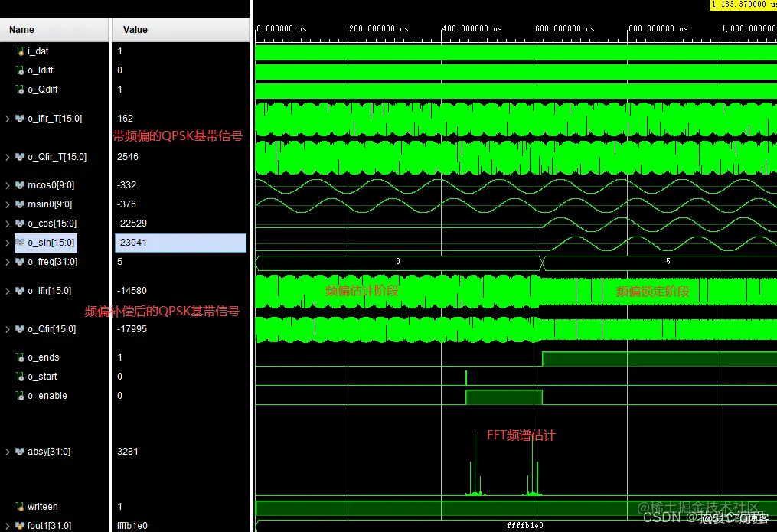Click the o_Qdiff signal icon
Viewport: 777px width, 532px height.
pos(20,90)
